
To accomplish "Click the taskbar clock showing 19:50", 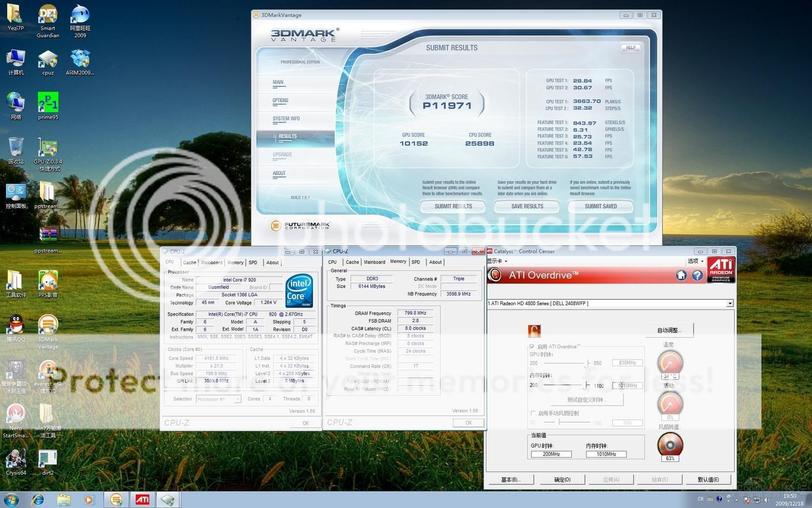I will (x=790, y=496).
